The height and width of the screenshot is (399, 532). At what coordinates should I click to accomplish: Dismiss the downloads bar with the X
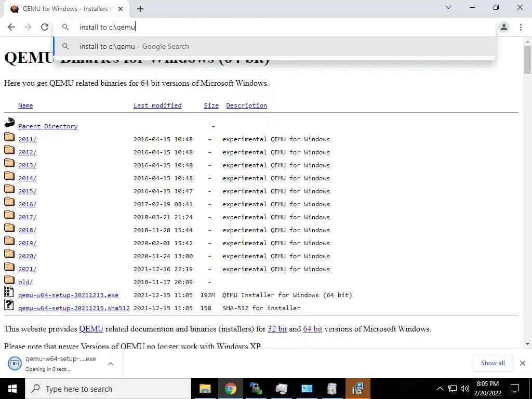point(523,363)
